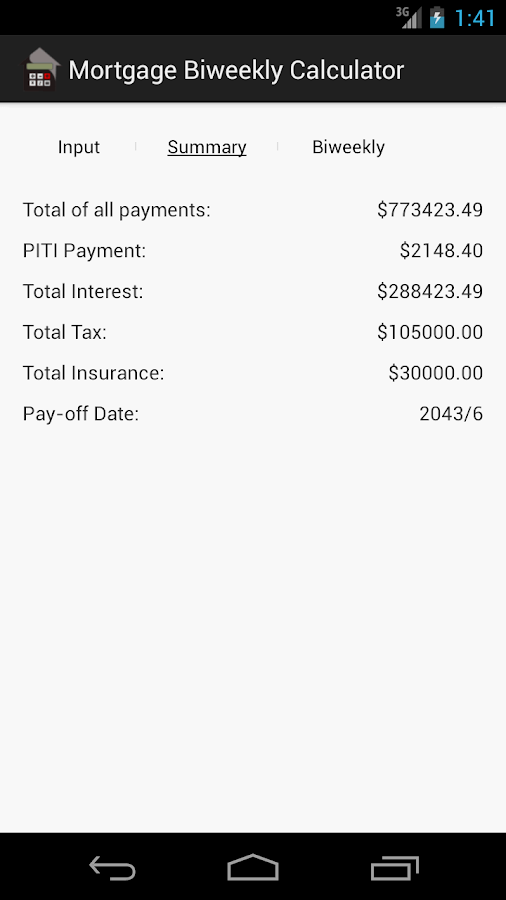The height and width of the screenshot is (900, 506).
Task: Tap the Total Insurance label
Action: point(94,373)
